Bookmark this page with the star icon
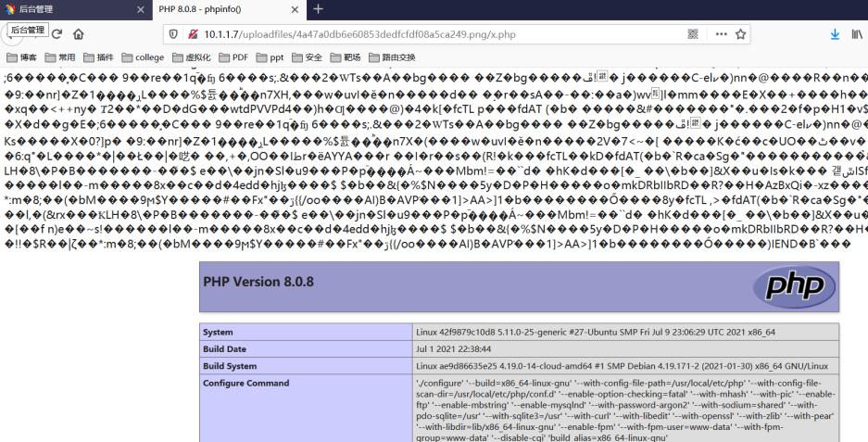The image size is (868, 442). [x=741, y=34]
